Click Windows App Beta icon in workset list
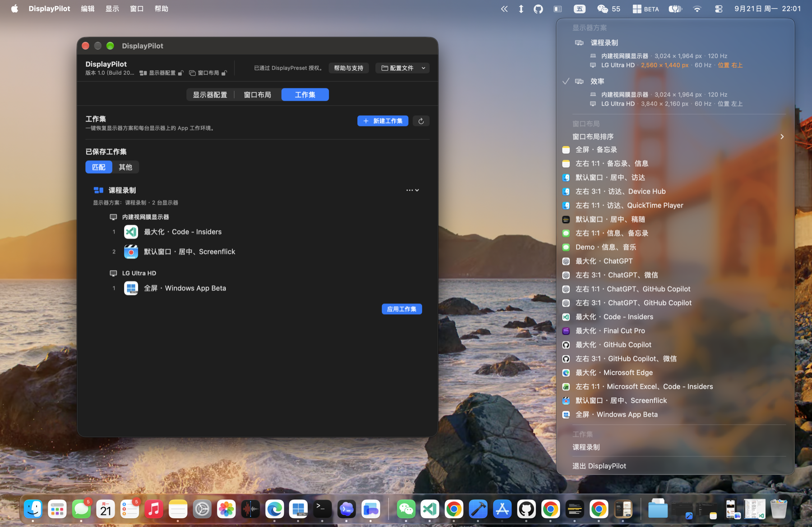 tap(131, 288)
